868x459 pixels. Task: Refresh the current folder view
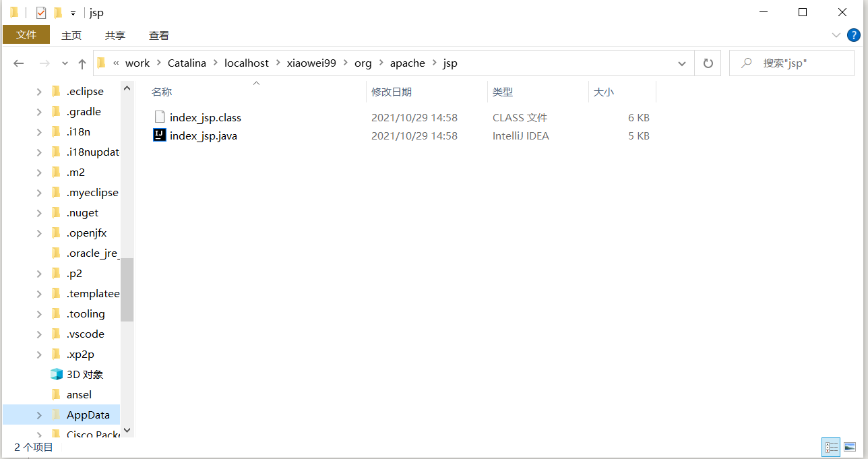(x=708, y=63)
